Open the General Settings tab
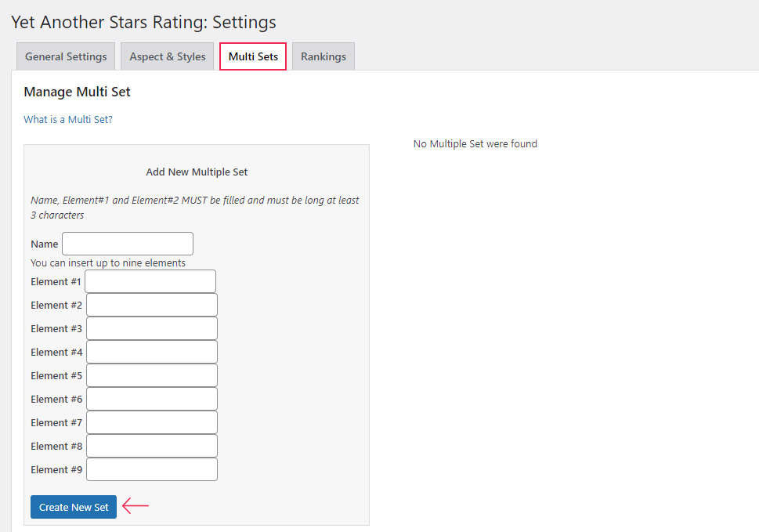The image size is (759, 532). pyautogui.click(x=66, y=56)
